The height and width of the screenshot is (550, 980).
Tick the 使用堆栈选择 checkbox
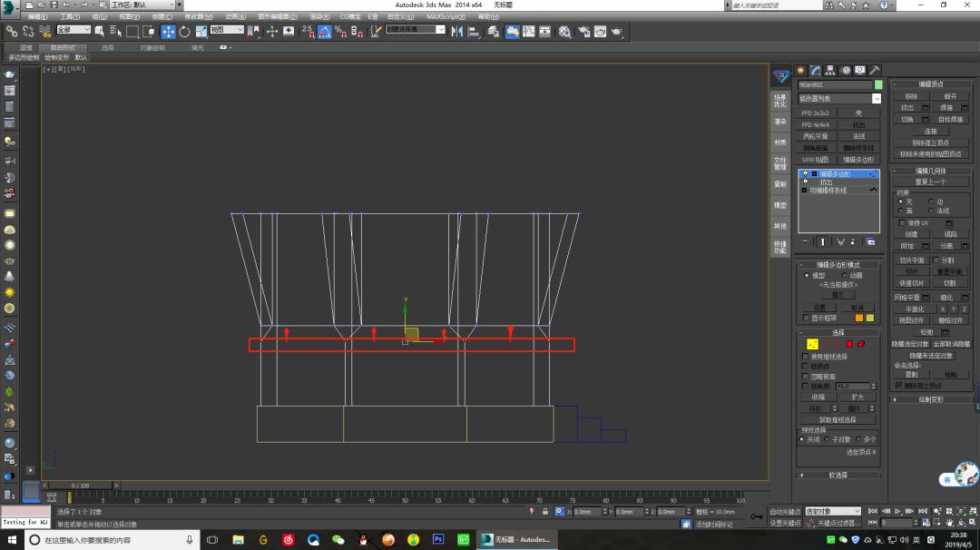click(x=805, y=357)
